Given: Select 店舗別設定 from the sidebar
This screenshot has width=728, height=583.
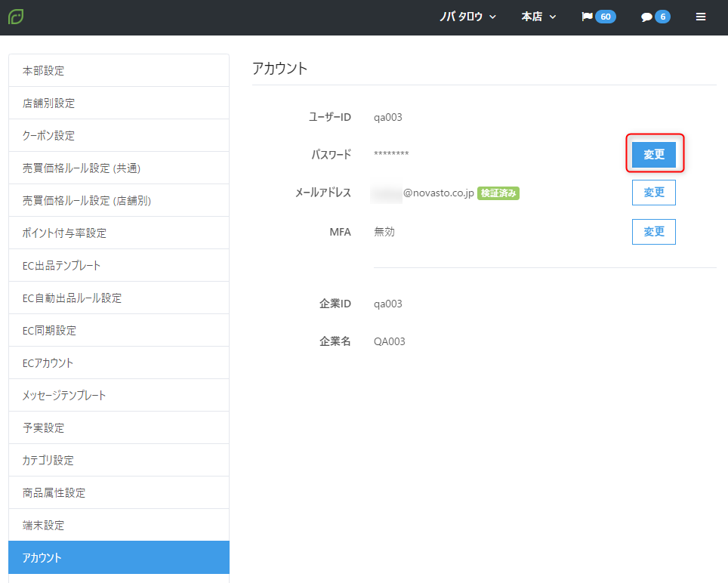Looking at the screenshot, I should (119, 103).
